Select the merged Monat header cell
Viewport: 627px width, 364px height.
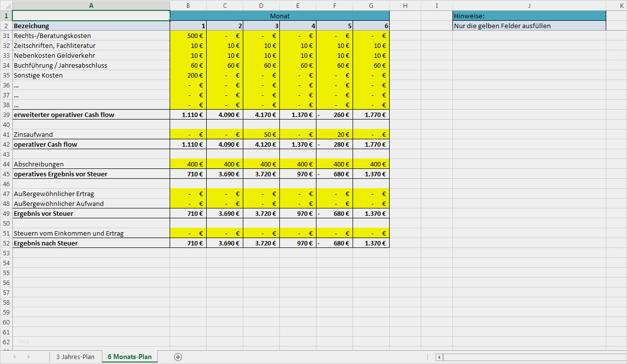click(x=279, y=15)
